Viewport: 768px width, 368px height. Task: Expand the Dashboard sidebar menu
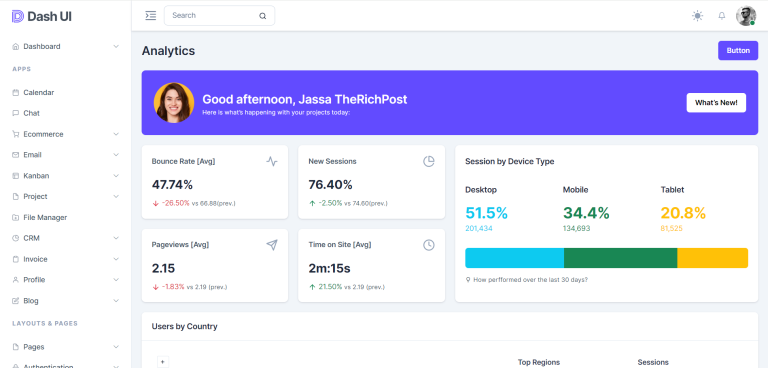pos(66,47)
